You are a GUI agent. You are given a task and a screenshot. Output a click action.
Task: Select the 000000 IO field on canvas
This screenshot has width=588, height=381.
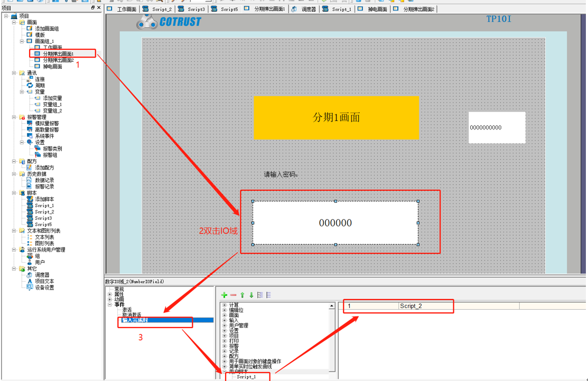(335, 223)
